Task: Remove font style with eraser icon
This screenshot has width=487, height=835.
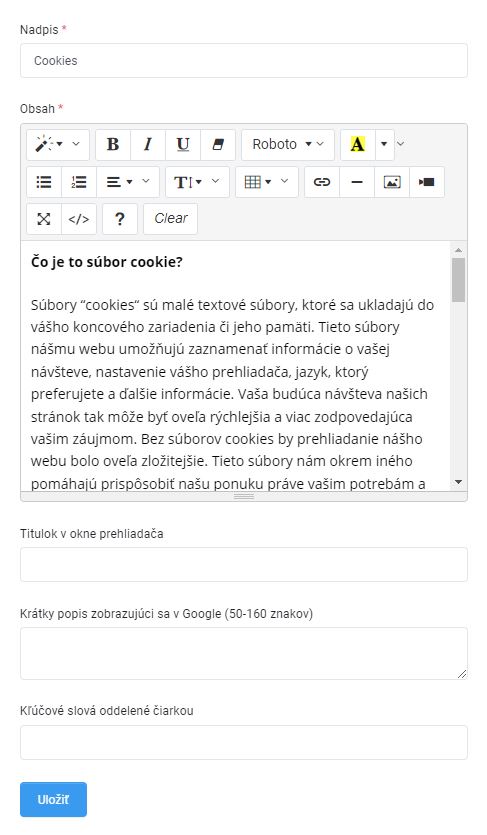Action: [218, 144]
